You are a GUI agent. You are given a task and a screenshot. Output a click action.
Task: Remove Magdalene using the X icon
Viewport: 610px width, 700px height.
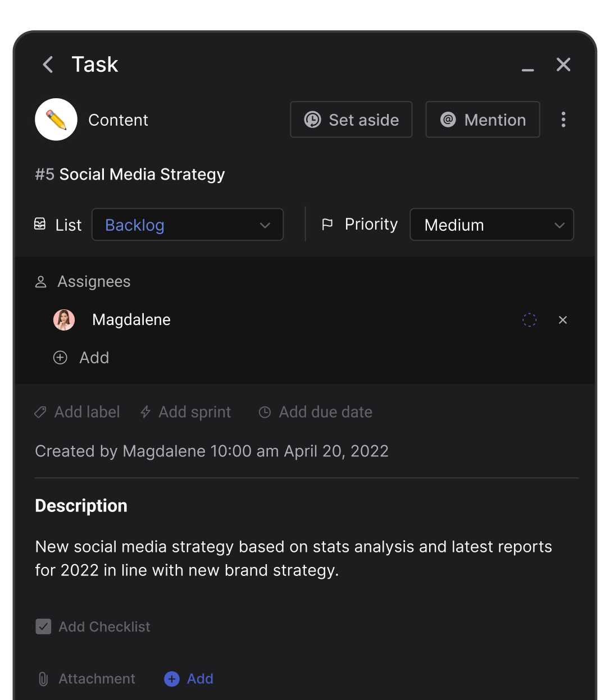pos(562,320)
